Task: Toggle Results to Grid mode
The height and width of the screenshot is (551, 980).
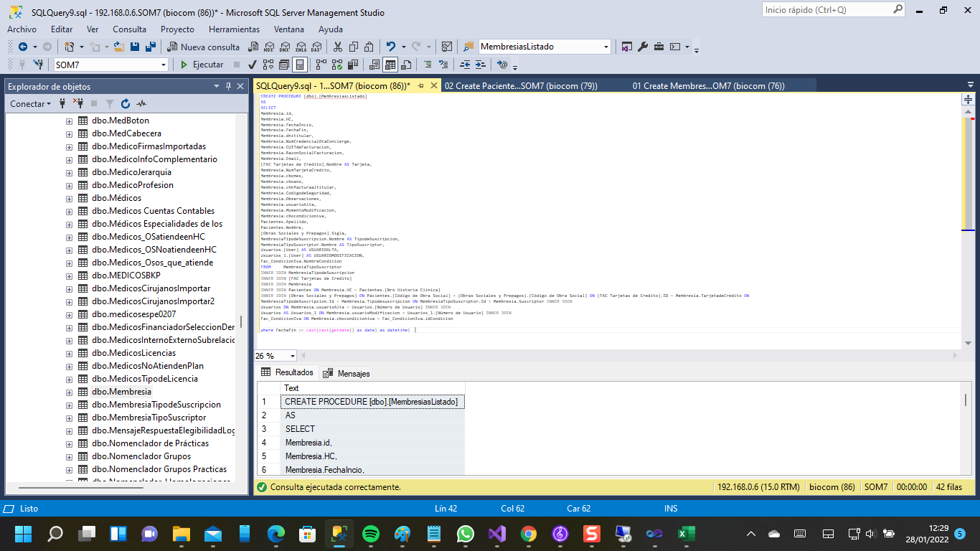Action: point(390,65)
